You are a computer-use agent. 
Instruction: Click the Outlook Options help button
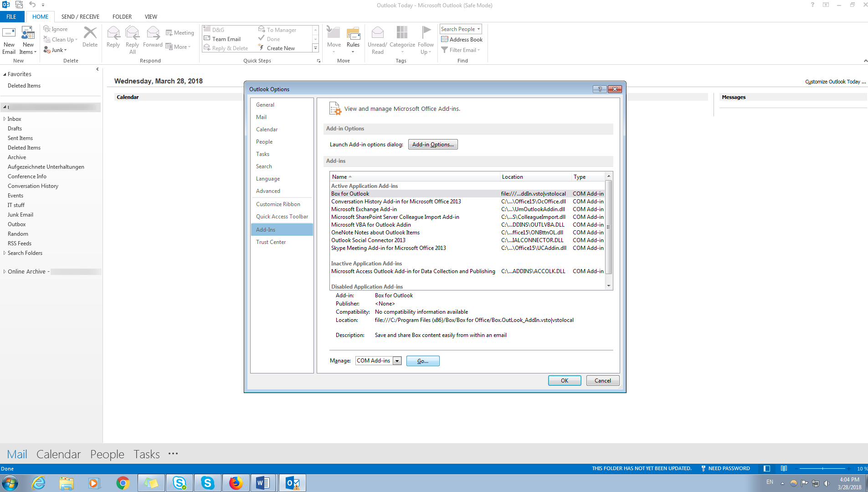[600, 89]
